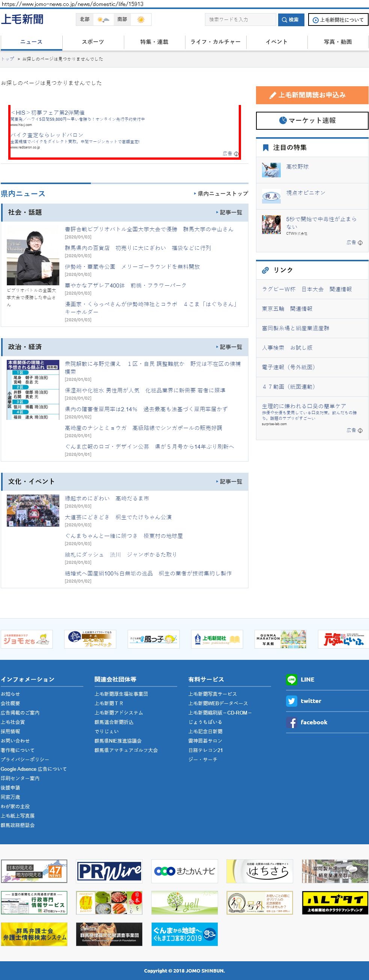
Task: Open the マーケット速報 button
Action: pyautogui.click(x=312, y=121)
